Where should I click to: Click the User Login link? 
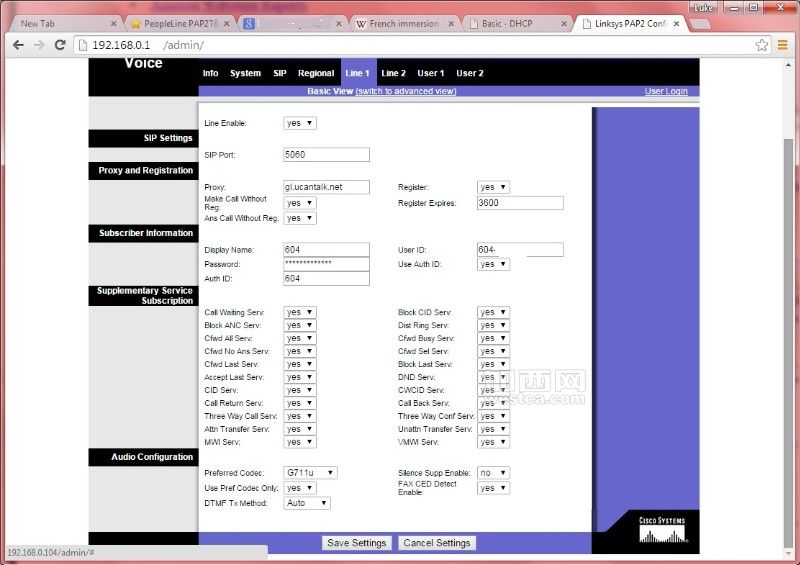tap(666, 91)
